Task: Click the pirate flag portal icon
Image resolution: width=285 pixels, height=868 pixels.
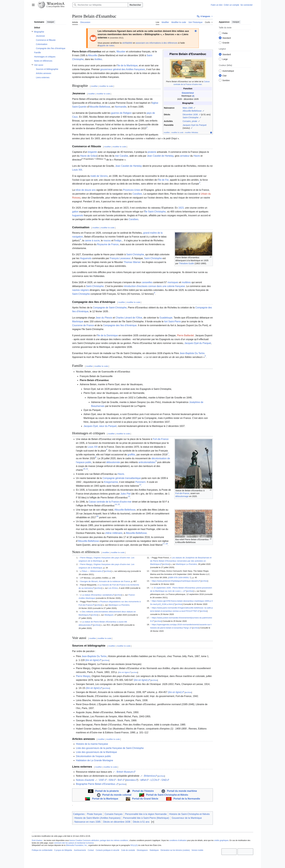Action: click(90, 791)
